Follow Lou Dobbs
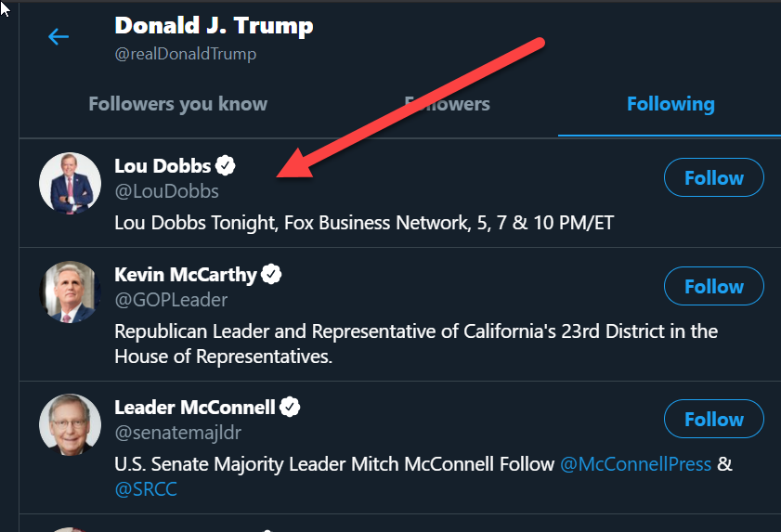The width and height of the screenshot is (781, 532). pyautogui.click(x=713, y=178)
